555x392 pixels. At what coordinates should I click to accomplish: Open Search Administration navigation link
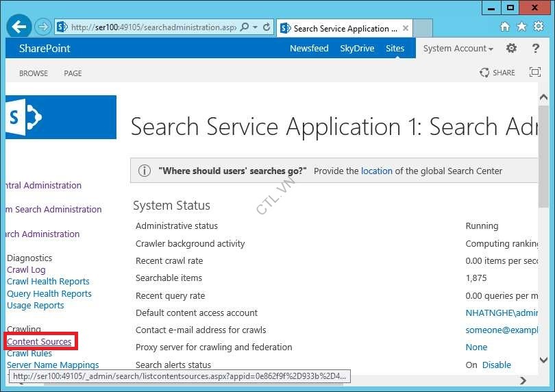click(x=43, y=234)
